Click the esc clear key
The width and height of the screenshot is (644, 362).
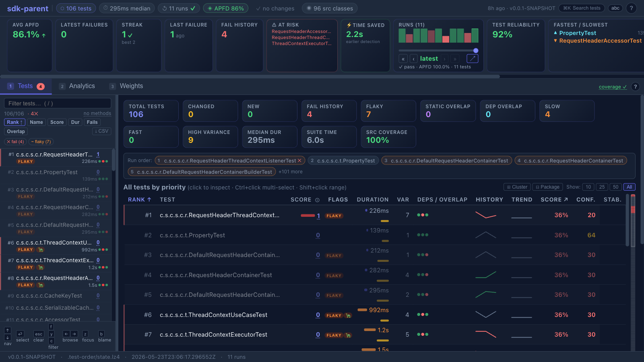[39, 334]
